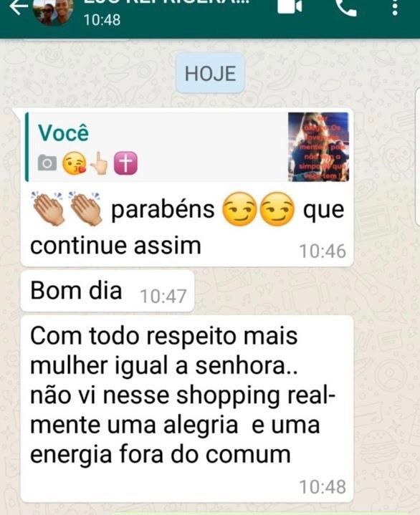420x515 pixels.
Task: Open the quoted Você reply preview
Action: click(x=187, y=147)
